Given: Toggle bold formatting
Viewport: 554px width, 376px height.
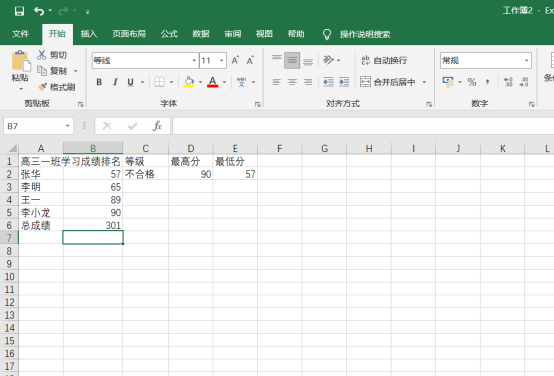Looking at the screenshot, I should click(99, 82).
